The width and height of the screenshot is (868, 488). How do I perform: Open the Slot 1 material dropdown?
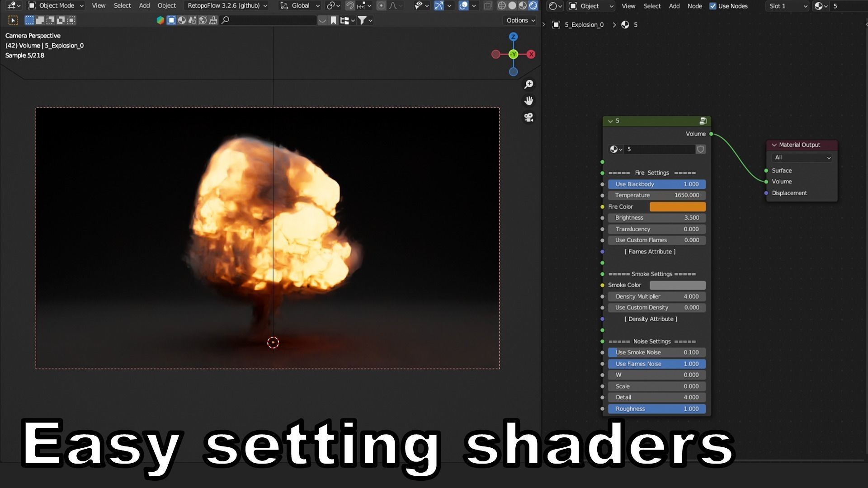[x=788, y=6]
